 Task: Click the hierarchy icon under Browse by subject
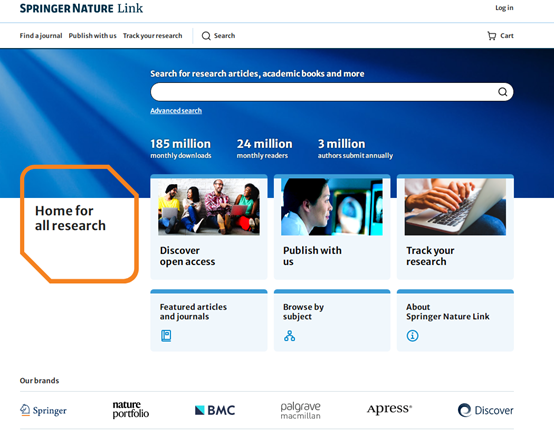(289, 336)
